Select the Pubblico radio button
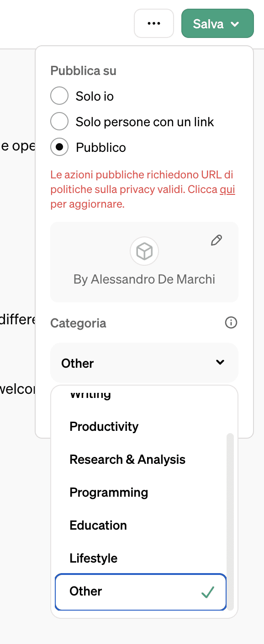Image resolution: width=264 pixels, height=644 pixels. point(59,147)
